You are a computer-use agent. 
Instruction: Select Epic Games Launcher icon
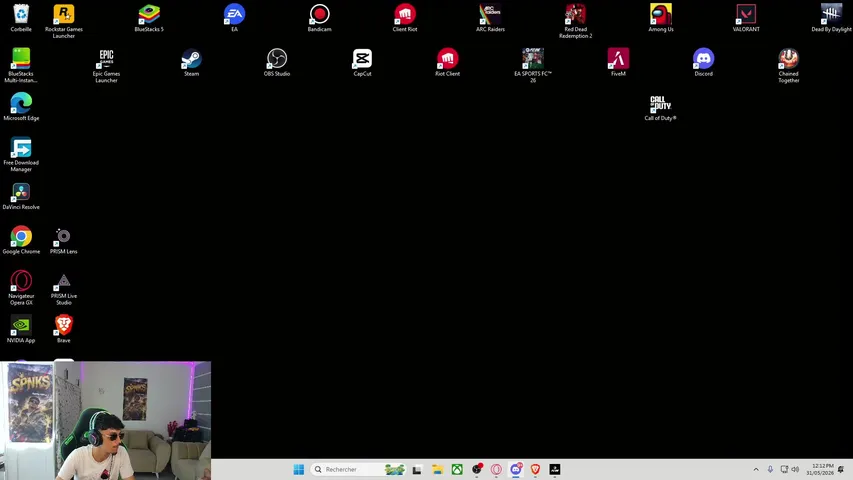pos(106,65)
